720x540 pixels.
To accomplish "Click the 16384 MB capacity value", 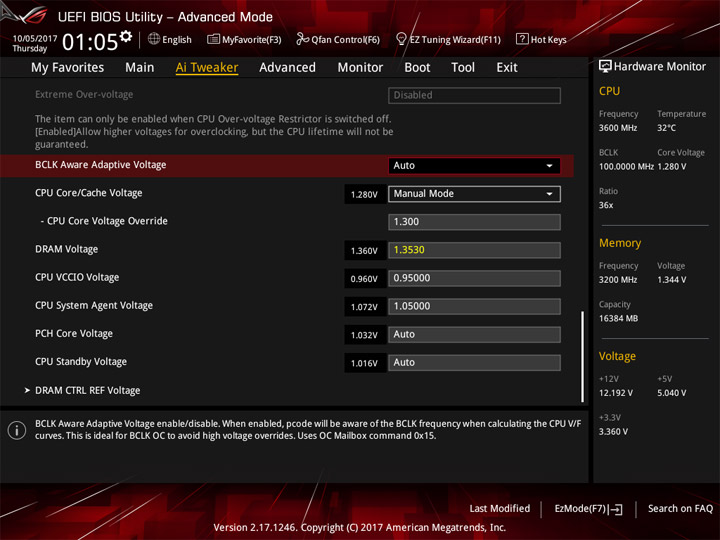I will [x=618, y=318].
